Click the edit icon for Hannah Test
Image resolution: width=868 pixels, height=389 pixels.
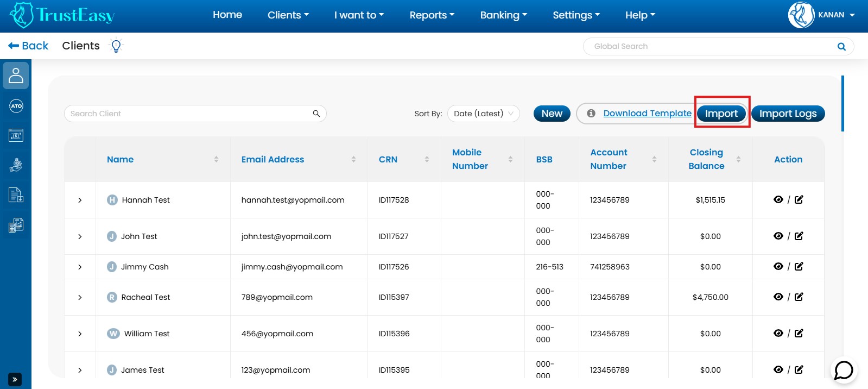(799, 199)
